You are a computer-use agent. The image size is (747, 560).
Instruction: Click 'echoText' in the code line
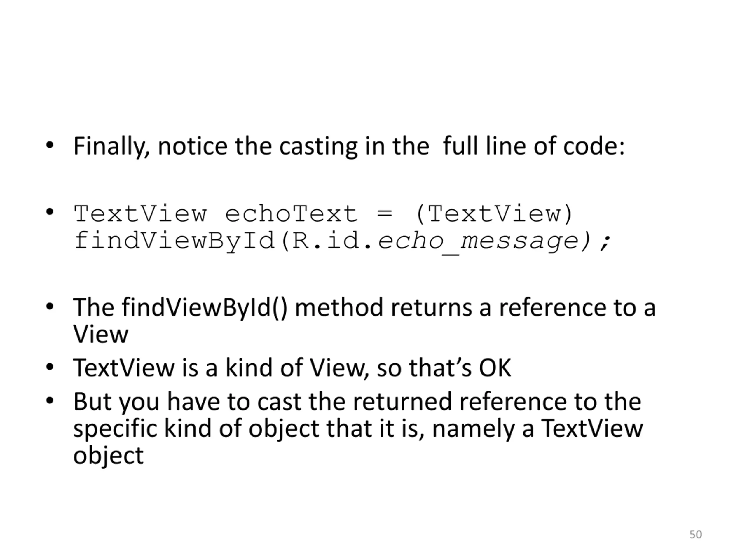(x=291, y=214)
